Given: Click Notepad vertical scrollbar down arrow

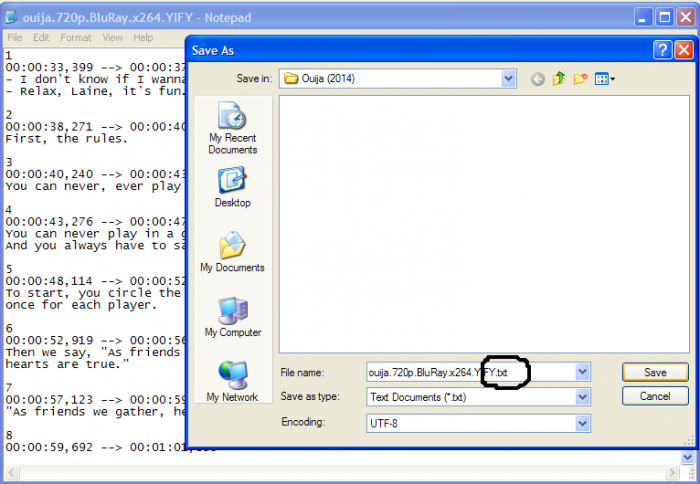Looking at the screenshot, I should 688,457.
